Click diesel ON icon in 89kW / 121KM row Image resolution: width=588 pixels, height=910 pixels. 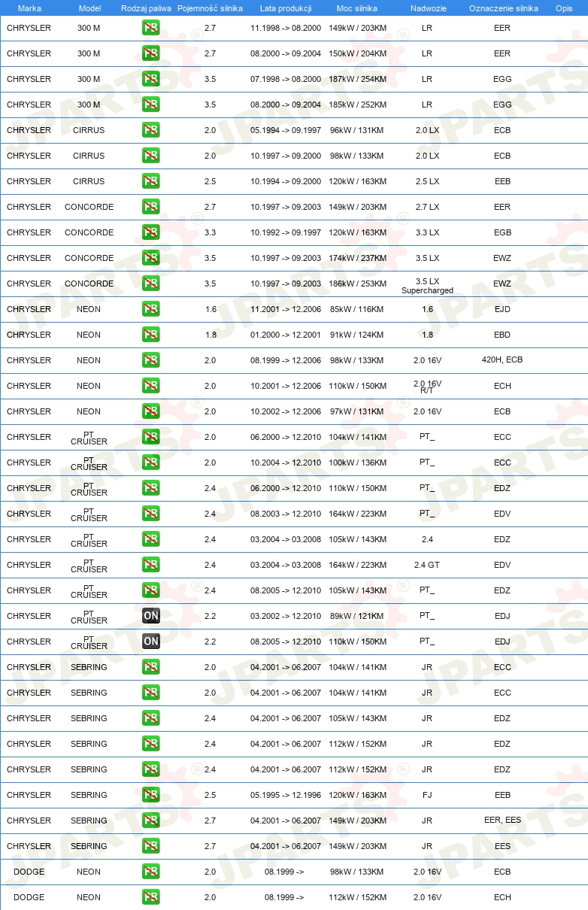(151, 616)
